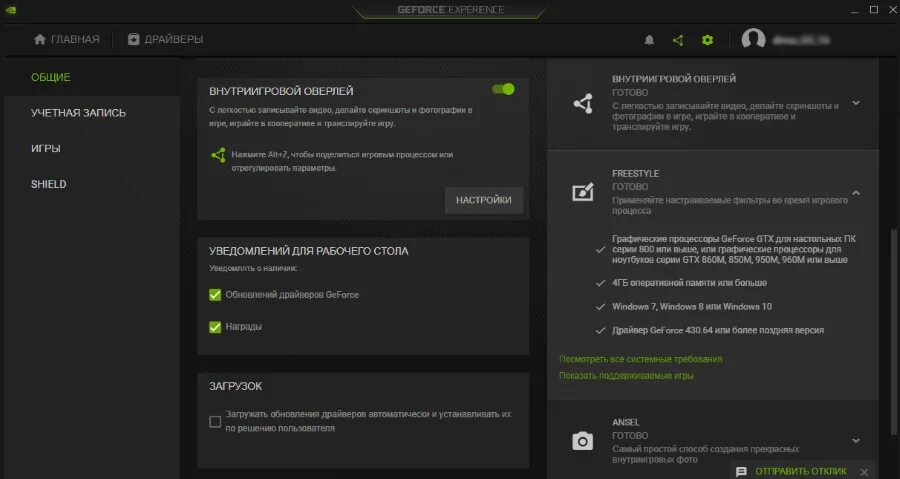Open the notifications bell
The width and height of the screenshot is (900, 479).
pos(649,40)
